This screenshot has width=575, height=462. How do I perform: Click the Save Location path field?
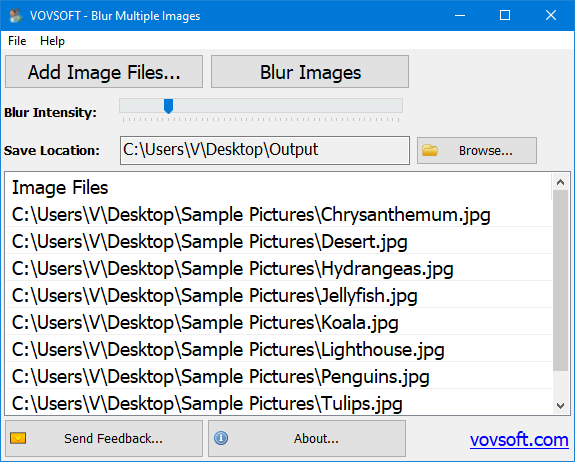coord(265,150)
